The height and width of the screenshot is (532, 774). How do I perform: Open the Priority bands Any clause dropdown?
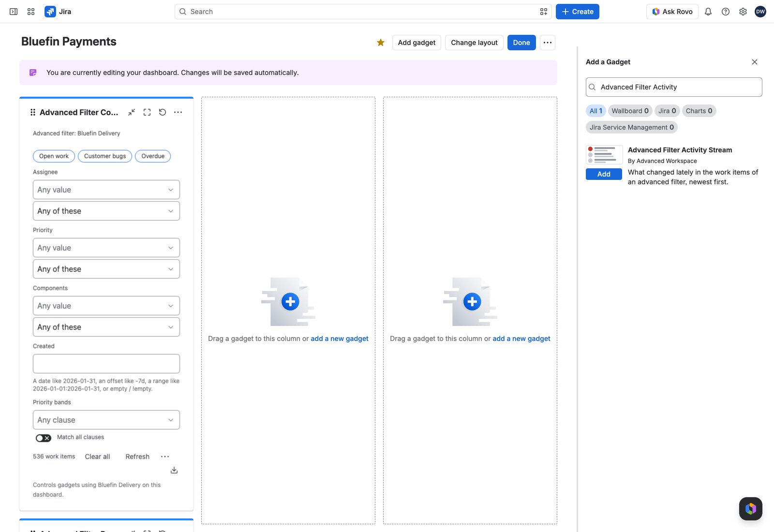(x=106, y=420)
